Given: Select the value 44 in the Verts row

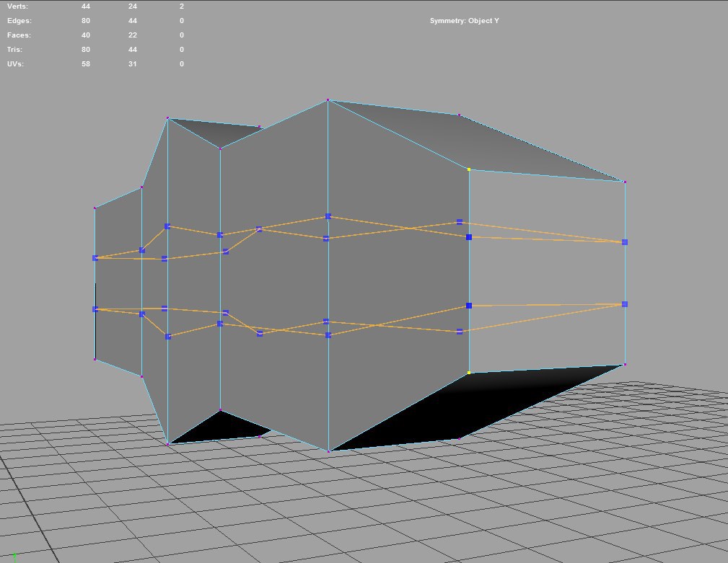Looking at the screenshot, I should point(86,6).
